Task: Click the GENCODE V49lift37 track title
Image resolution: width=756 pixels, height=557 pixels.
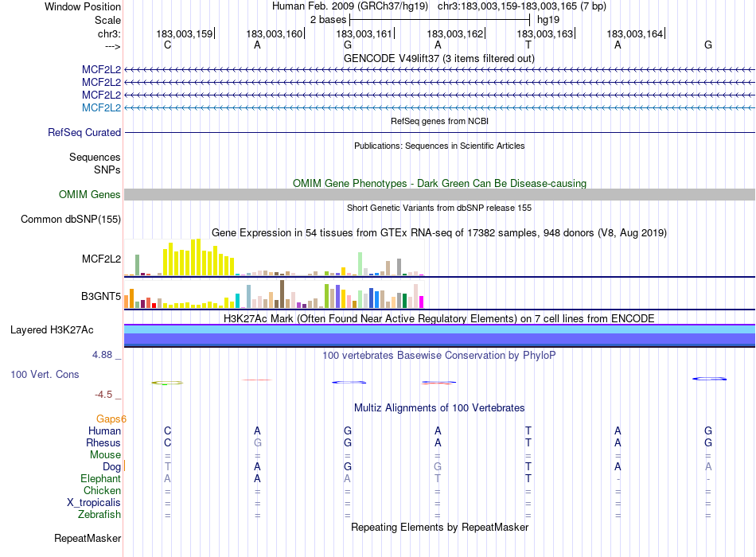Action: [x=438, y=58]
